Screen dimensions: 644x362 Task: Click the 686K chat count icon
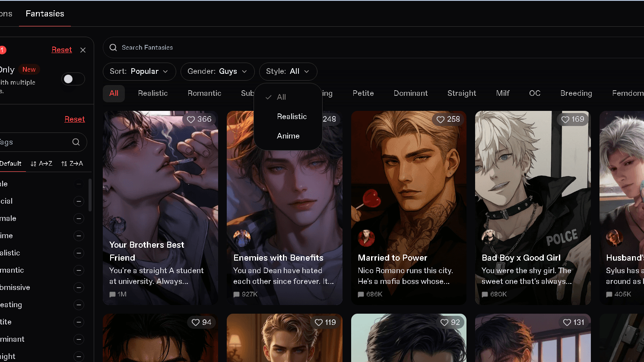point(361,294)
